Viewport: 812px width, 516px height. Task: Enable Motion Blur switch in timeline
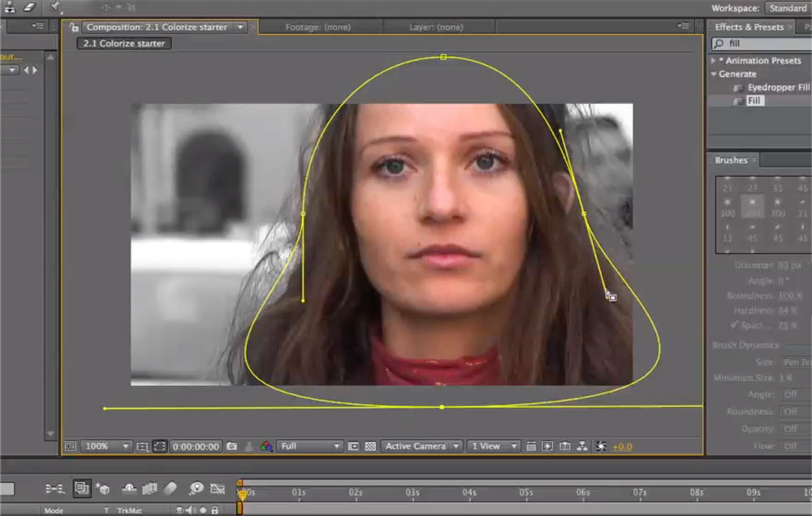point(171,488)
